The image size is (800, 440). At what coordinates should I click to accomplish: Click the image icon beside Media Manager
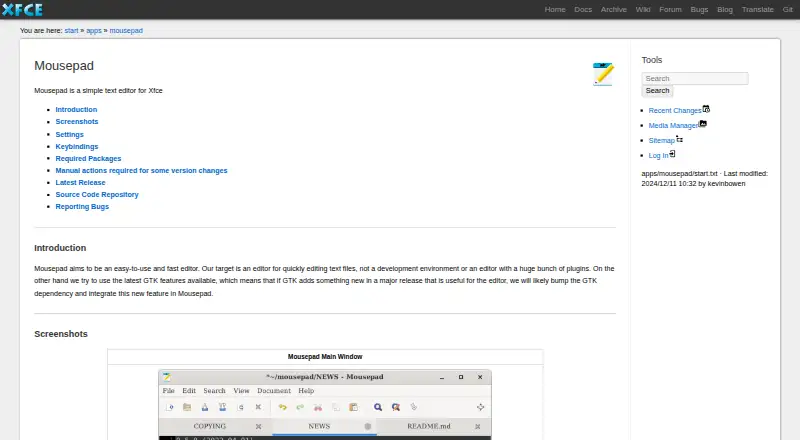click(703, 124)
